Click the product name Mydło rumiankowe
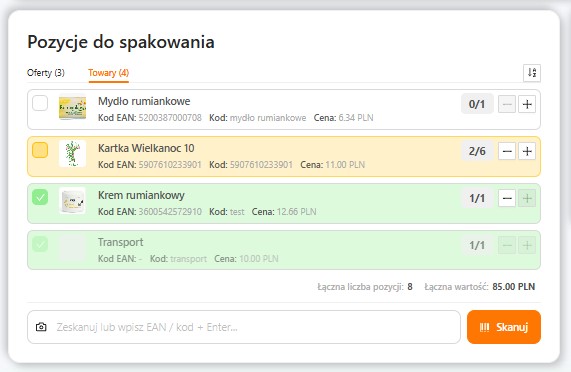The height and width of the screenshot is (372, 571). click(x=144, y=101)
